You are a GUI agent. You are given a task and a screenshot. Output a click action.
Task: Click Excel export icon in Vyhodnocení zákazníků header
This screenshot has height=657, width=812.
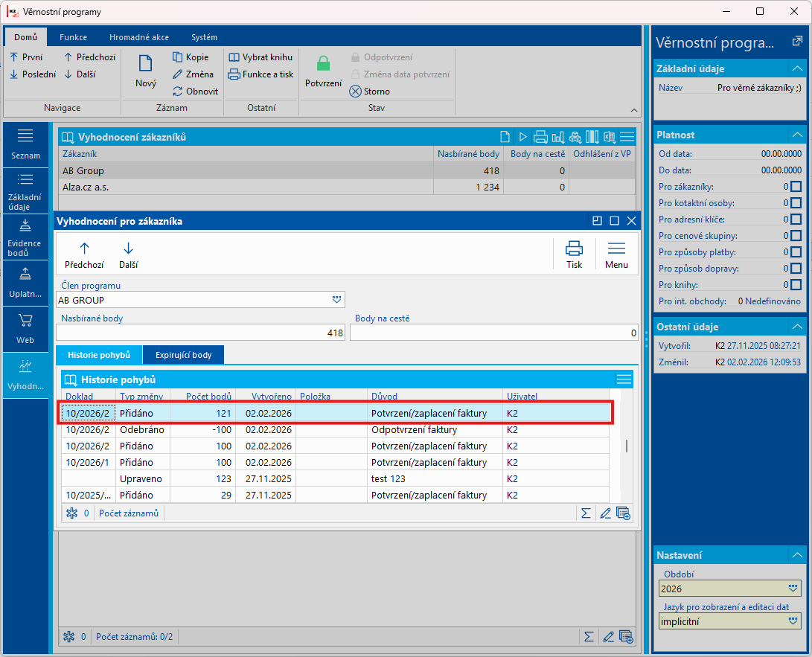coord(610,137)
